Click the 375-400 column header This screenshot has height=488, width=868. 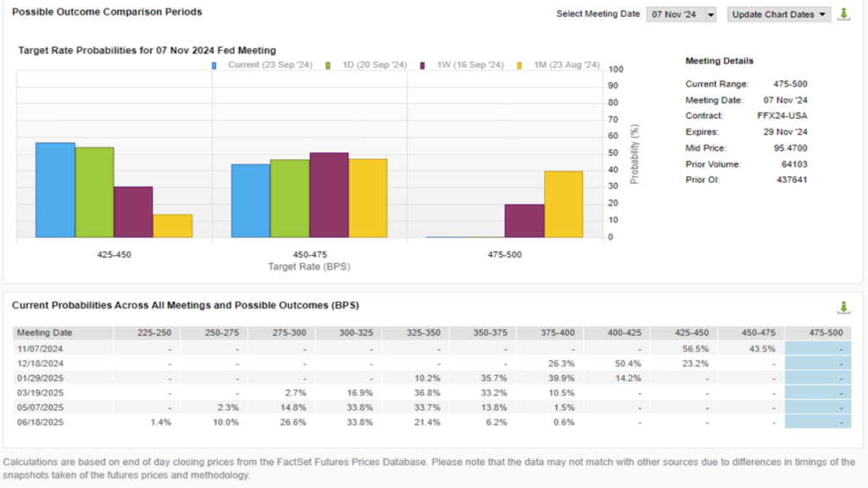pyautogui.click(x=550, y=332)
